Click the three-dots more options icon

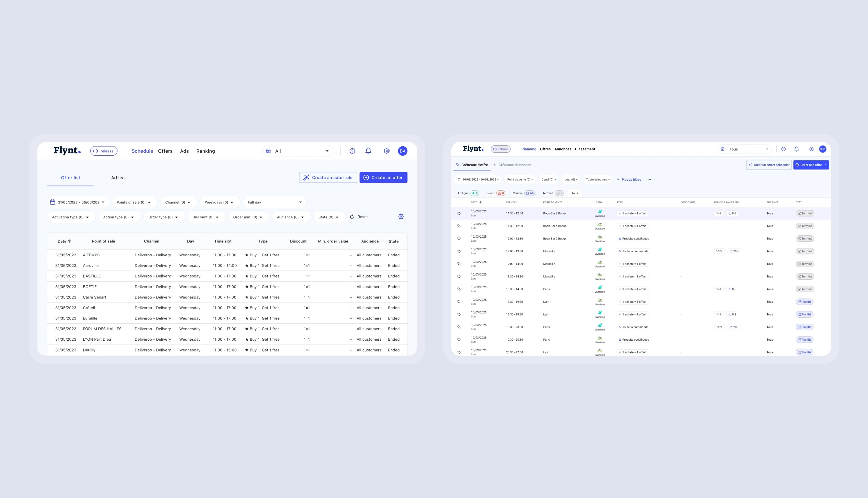pyautogui.click(x=649, y=180)
